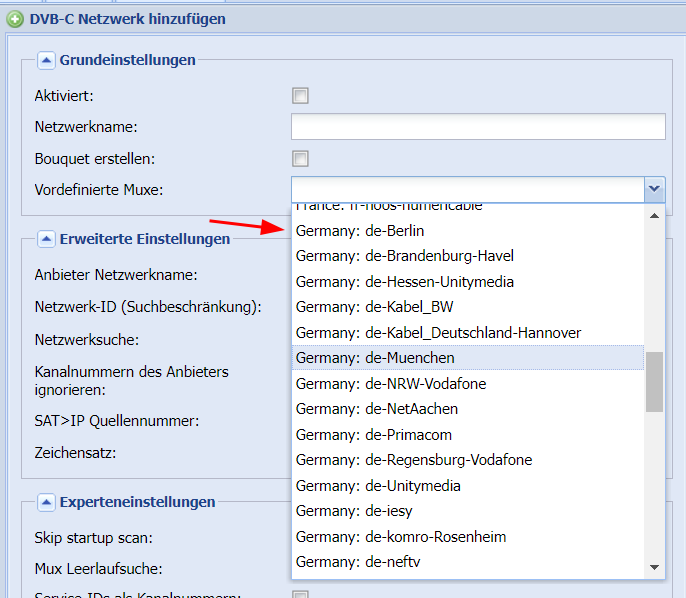Select Germany: de-iesy
Viewport: 686px width, 598px height.
[x=468, y=511]
